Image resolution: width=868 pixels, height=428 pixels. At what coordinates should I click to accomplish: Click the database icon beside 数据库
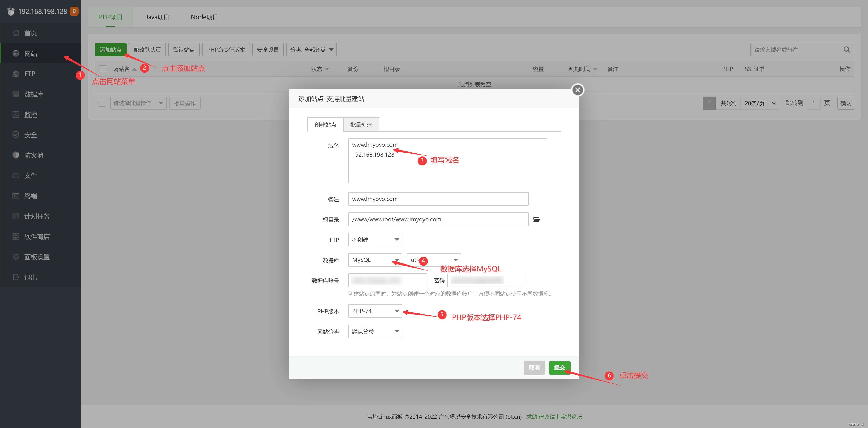pos(16,94)
